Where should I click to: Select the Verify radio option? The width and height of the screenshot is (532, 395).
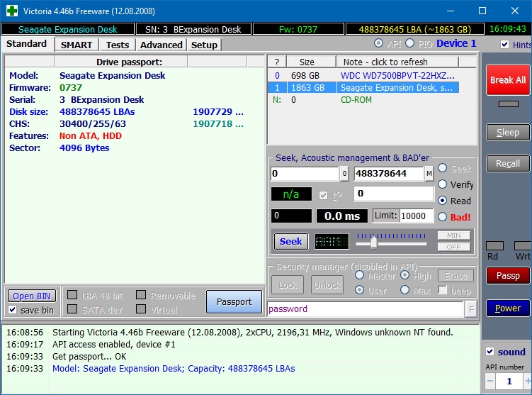[442, 184]
